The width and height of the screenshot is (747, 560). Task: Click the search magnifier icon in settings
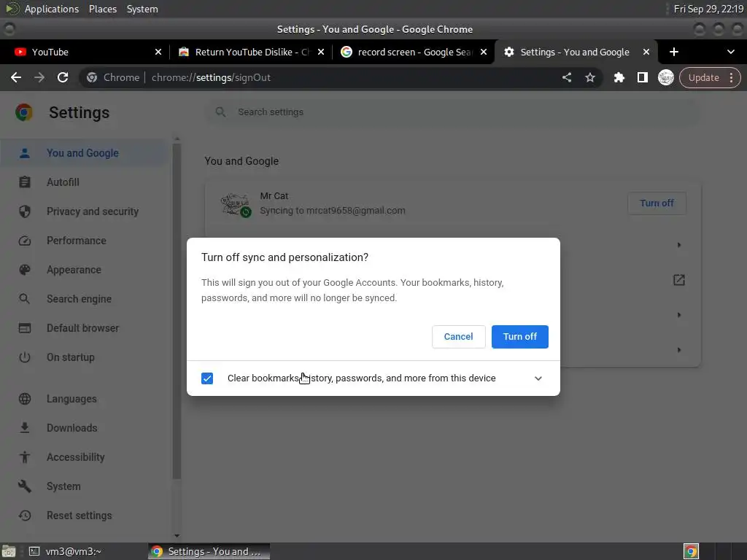pyautogui.click(x=220, y=112)
